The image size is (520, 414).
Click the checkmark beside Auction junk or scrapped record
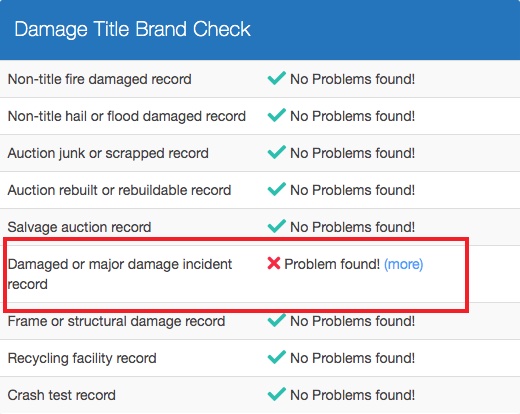(276, 152)
